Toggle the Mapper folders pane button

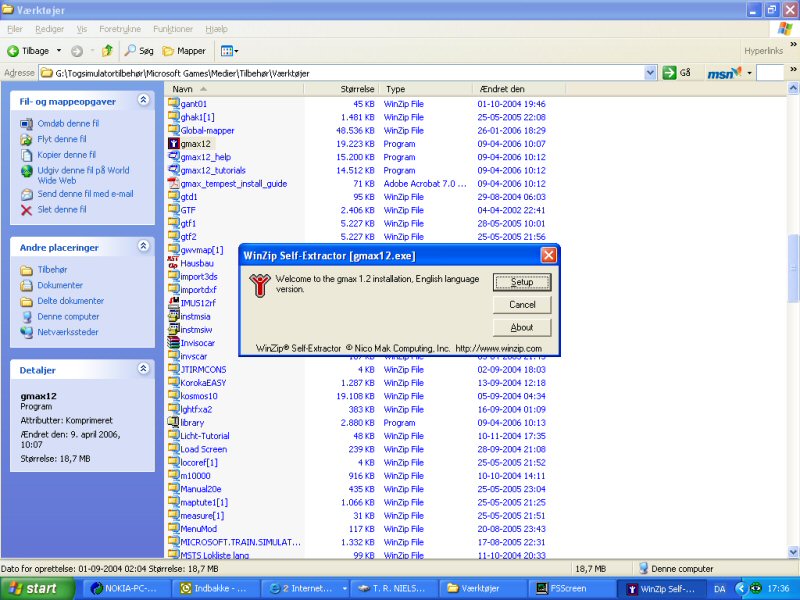point(184,51)
